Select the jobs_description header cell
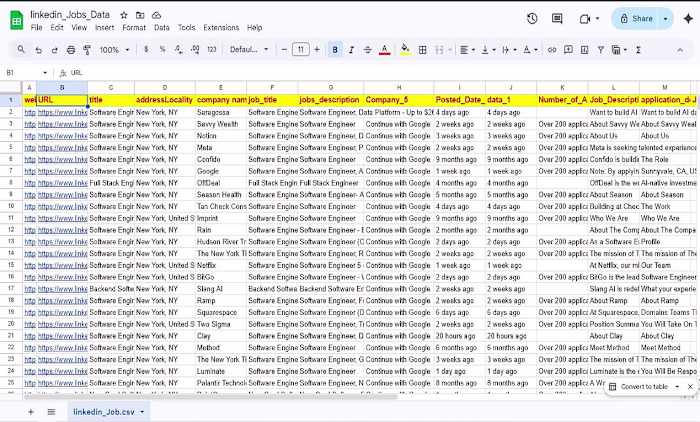The height and width of the screenshot is (422, 700). [331, 100]
